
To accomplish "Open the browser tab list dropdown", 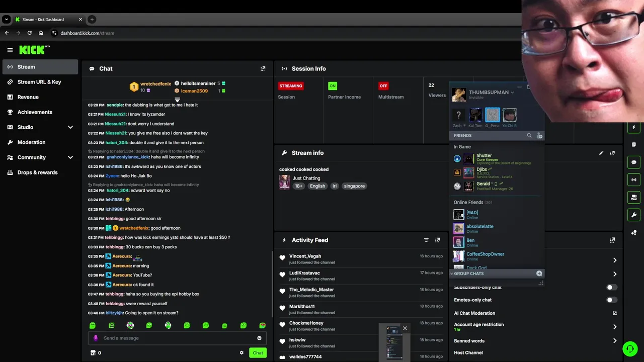I will [x=6, y=20].
